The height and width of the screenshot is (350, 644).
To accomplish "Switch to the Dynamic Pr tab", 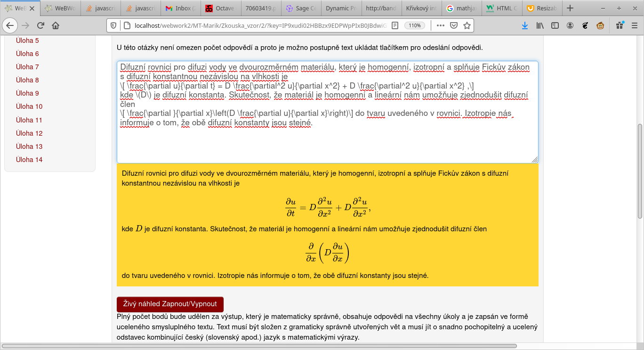I will pos(340,8).
